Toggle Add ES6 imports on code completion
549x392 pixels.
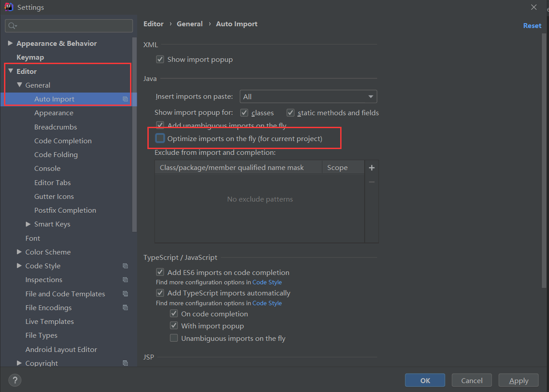[160, 272]
